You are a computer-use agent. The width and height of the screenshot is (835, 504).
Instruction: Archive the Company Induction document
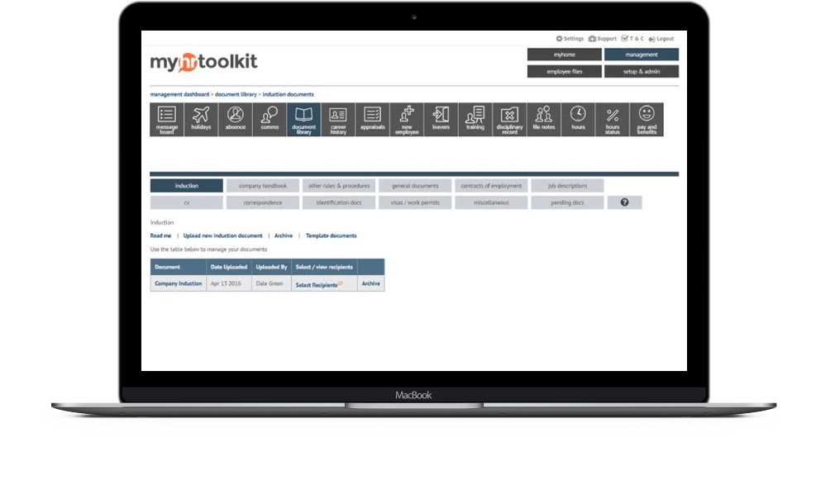tap(370, 283)
